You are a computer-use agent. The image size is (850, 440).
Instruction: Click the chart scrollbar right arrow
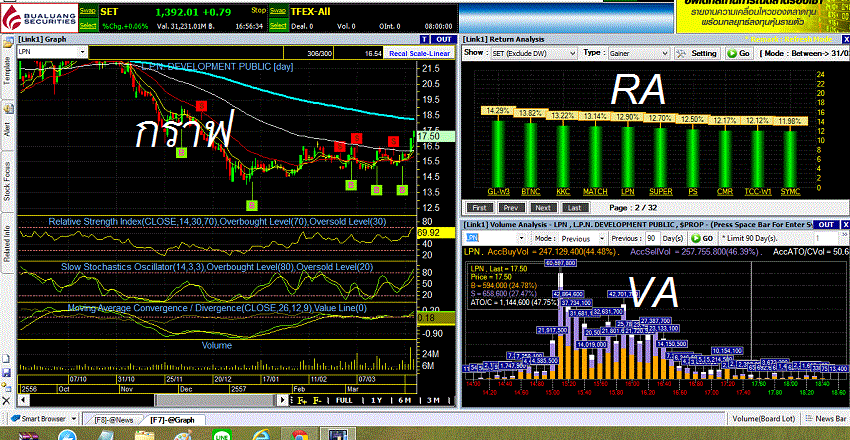click(x=282, y=400)
